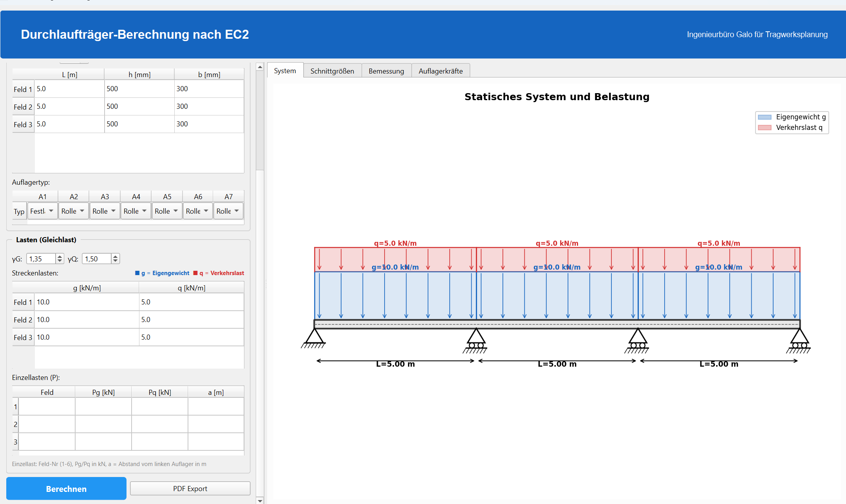
Task: Click row 1 Pq [kN] cell
Action: click(x=160, y=407)
